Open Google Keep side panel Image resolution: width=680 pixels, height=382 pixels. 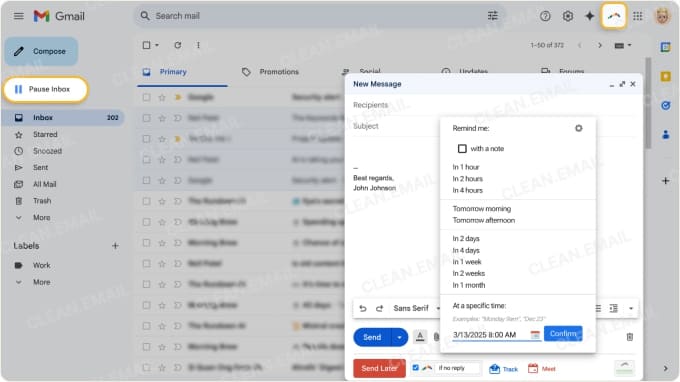[665, 76]
